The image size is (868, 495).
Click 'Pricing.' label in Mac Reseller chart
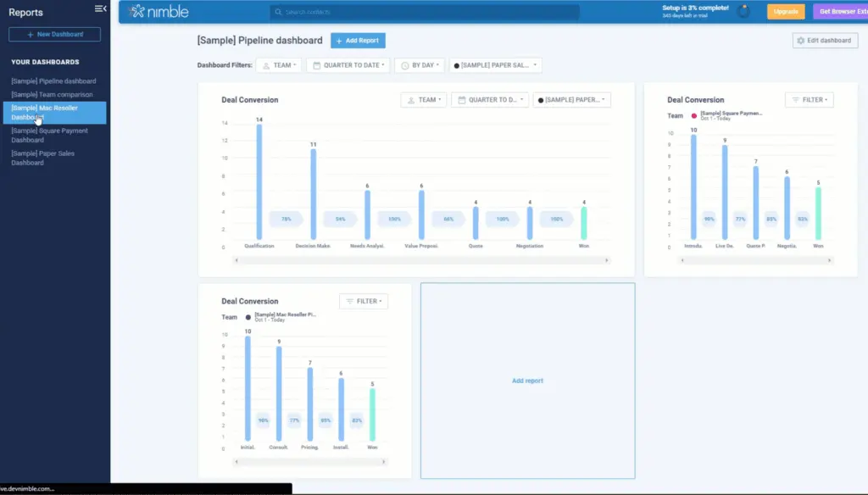coord(309,448)
